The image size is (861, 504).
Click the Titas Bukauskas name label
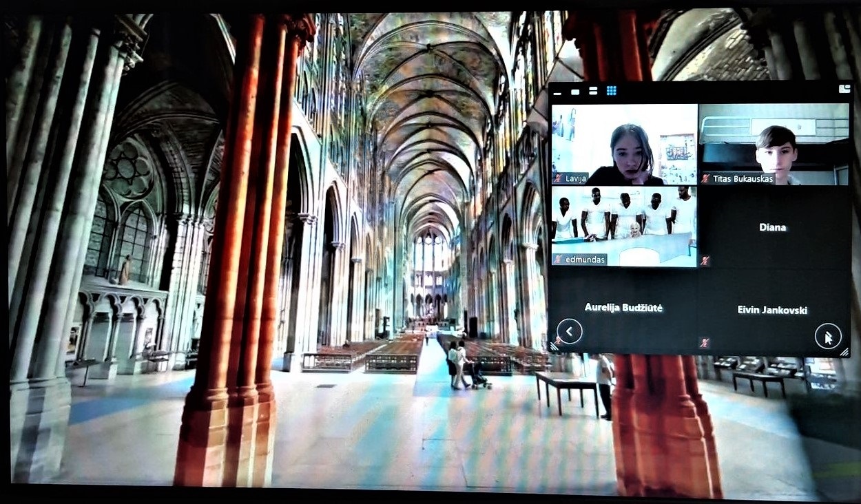(x=743, y=179)
